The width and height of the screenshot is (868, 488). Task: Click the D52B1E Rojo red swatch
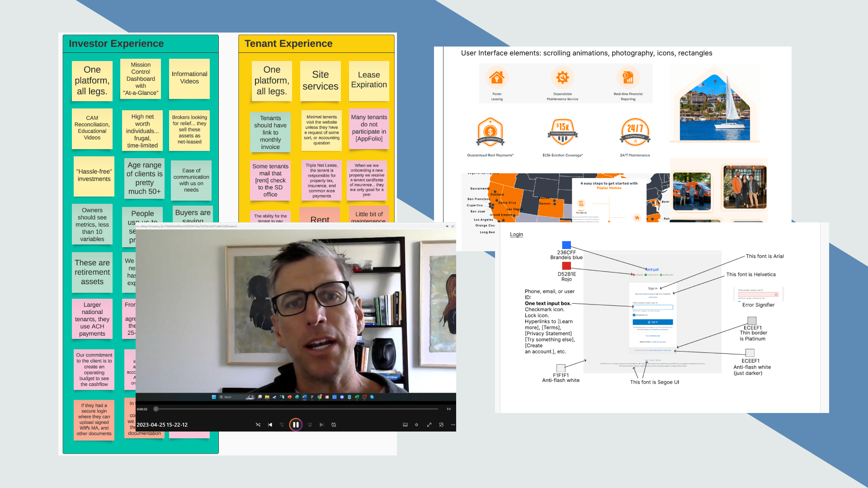click(566, 266)
